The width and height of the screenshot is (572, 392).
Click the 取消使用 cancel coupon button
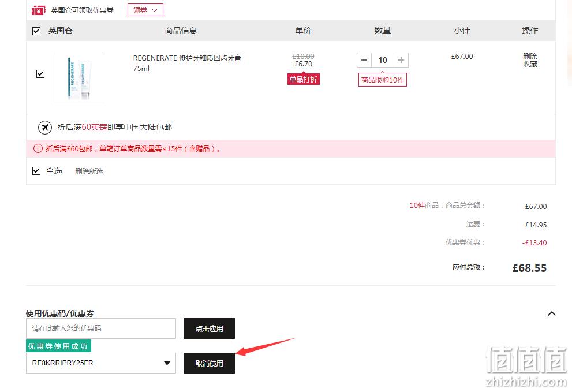210,363
